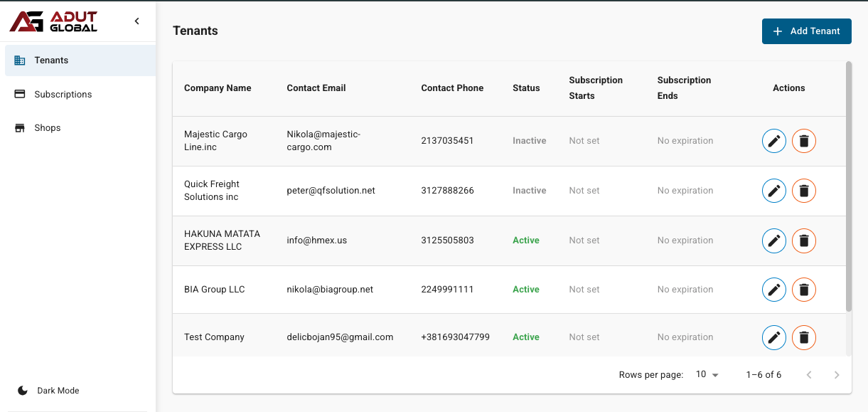Viewport: 868px width, 412px height.
Task: Open Shops in the sidebar
Action: 48,128
